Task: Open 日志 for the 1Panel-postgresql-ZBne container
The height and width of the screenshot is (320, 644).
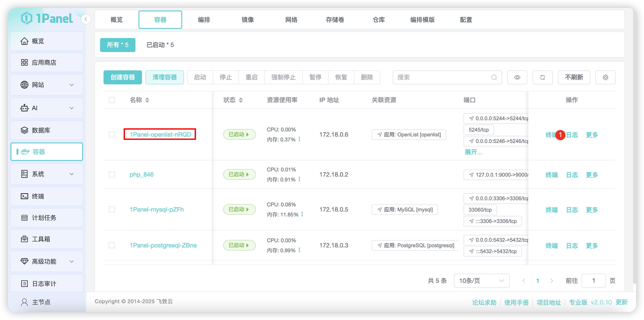Action: pos(572,245)
